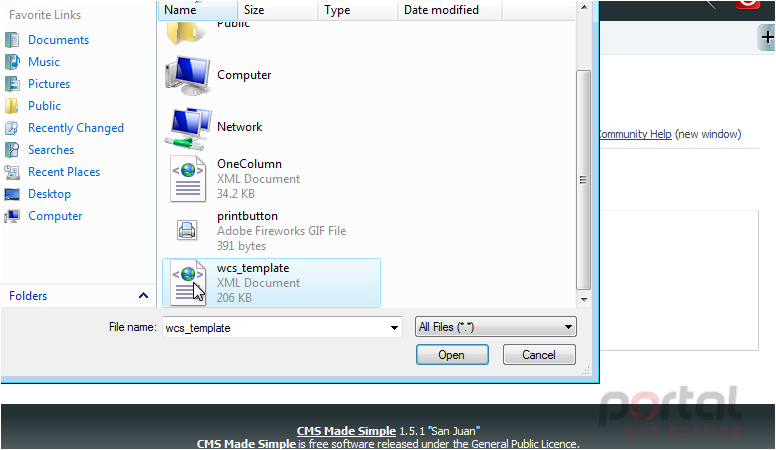Open the All Files type dropdown
The height and width of the screenshot is (450, 776).
495,327
